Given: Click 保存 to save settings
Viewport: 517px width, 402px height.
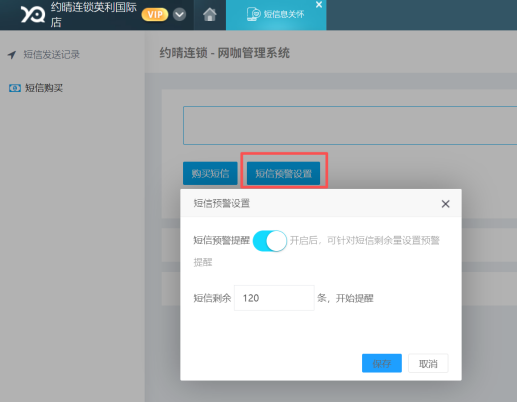Looking at the screenshot, I should [x=382, y=363].
